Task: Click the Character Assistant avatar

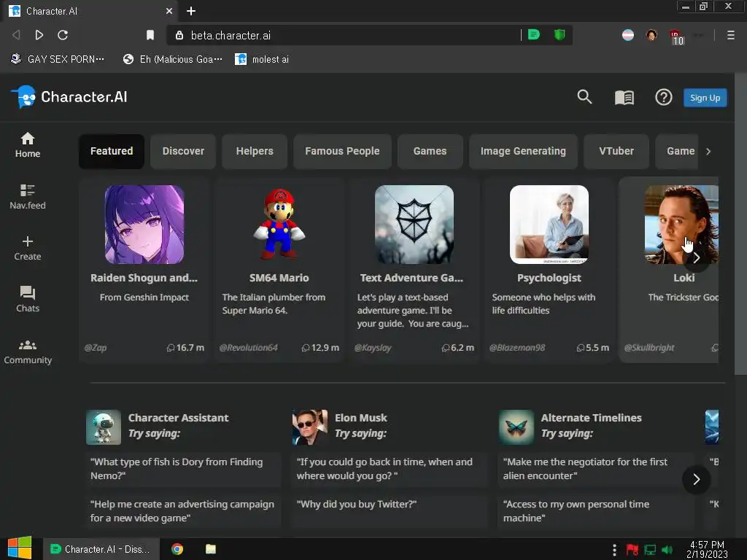Action: point(104,427)
